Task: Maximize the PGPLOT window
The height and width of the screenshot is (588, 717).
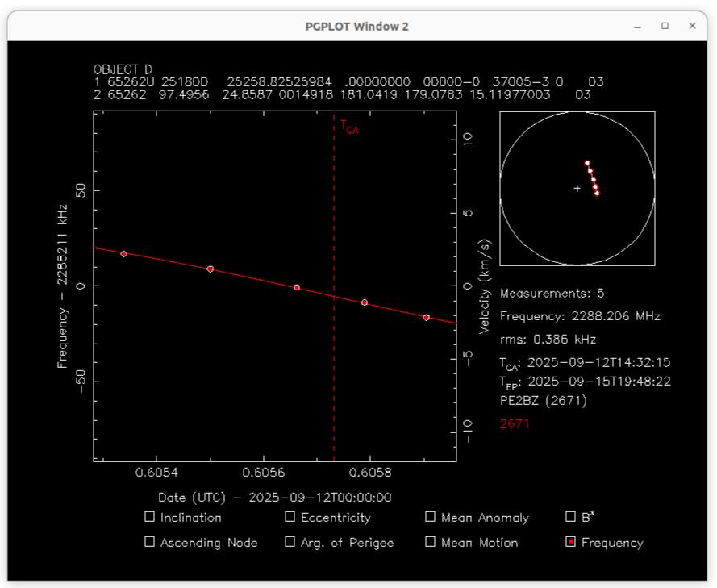Action: [x=665, y=26]
